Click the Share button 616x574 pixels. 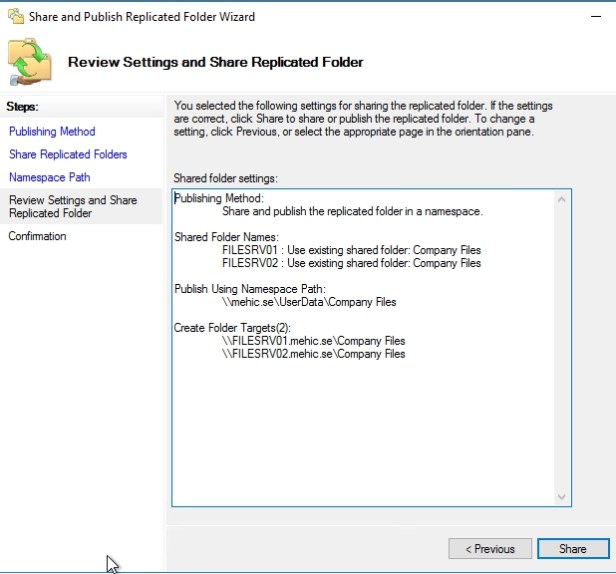[572, 548]
